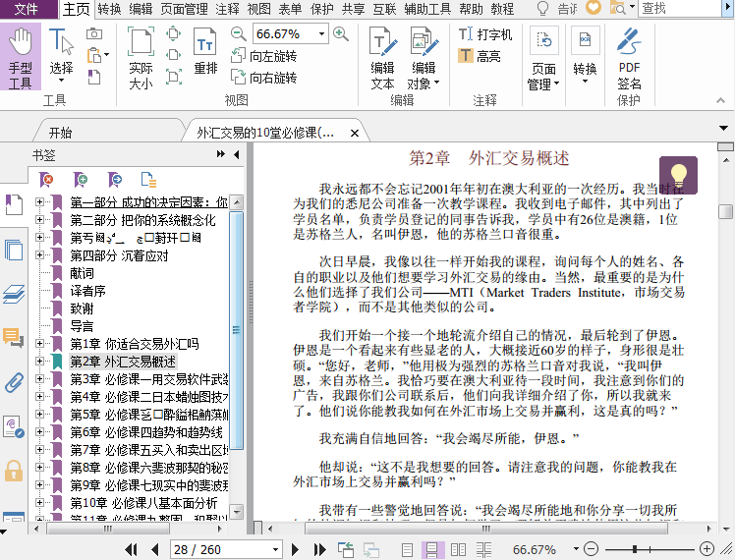This screenshot has height=560, width=735.
Task: Expand the 第二部分 把你的系统概念化 bookmark
Action: [39, 219]
